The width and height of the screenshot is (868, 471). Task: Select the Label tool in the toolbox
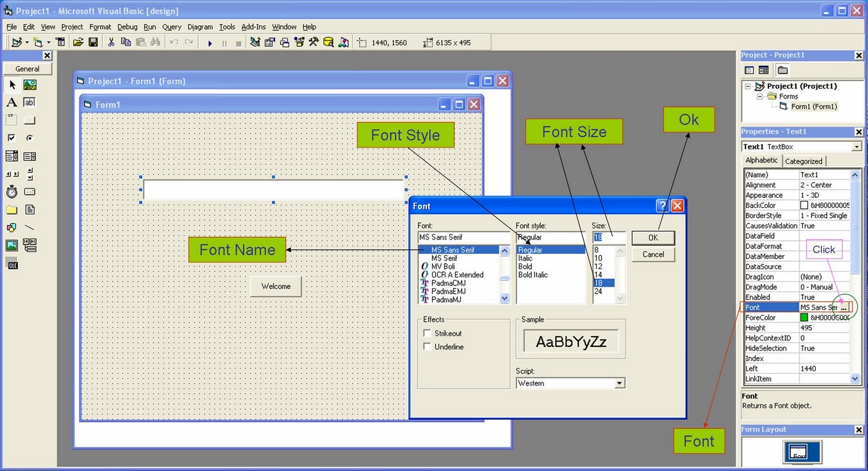[x=11, y=102]
